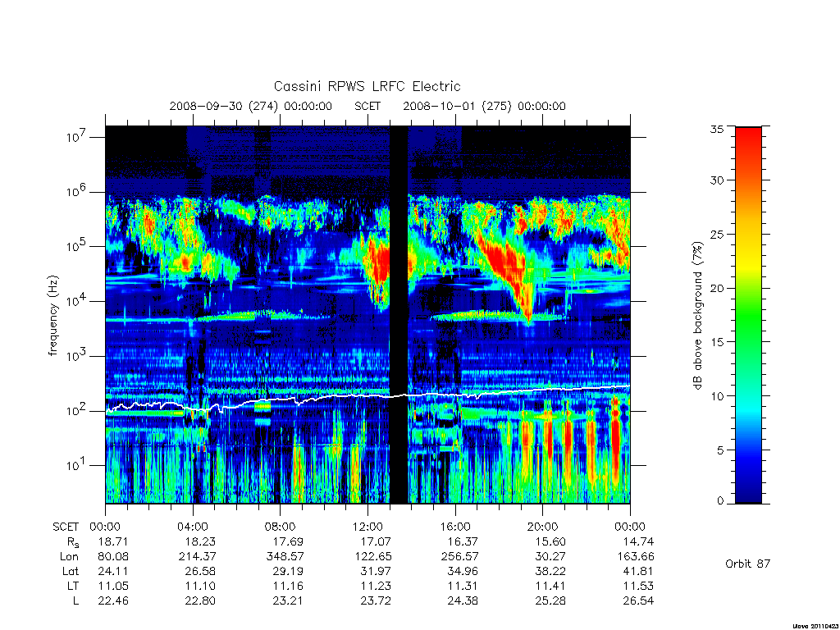Click the Lon value '122.65'
This screenshot has height=630, width=840.
pyautogui.click(x=373, y=557)
